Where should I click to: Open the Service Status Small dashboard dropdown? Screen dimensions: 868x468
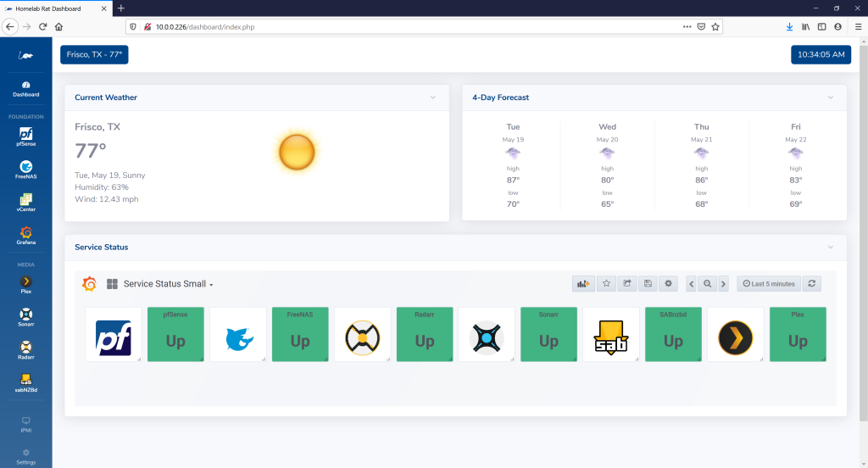(x=169, y=283)
